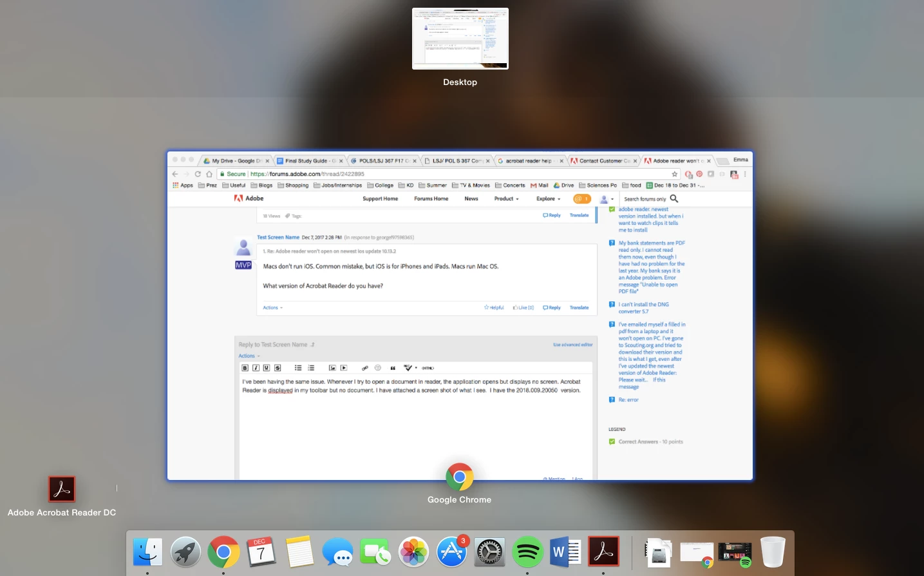
Task: Open the News link in Adobe header
Action: tap(471, 198)
